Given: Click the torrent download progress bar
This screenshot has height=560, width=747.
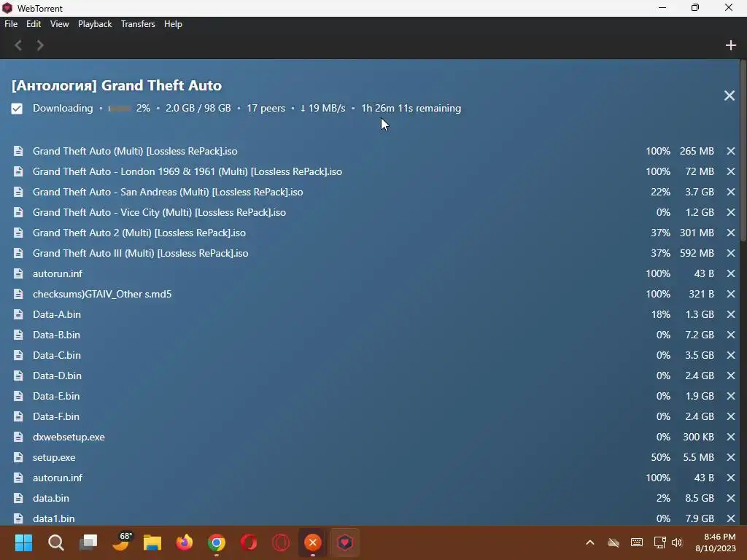Looking at the screenshot, I should pyautogui.click(x=120, y=109).
